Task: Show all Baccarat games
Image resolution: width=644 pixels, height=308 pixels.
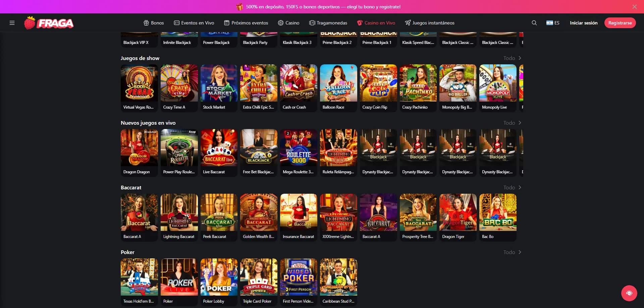Action: [x=512, y=187]
